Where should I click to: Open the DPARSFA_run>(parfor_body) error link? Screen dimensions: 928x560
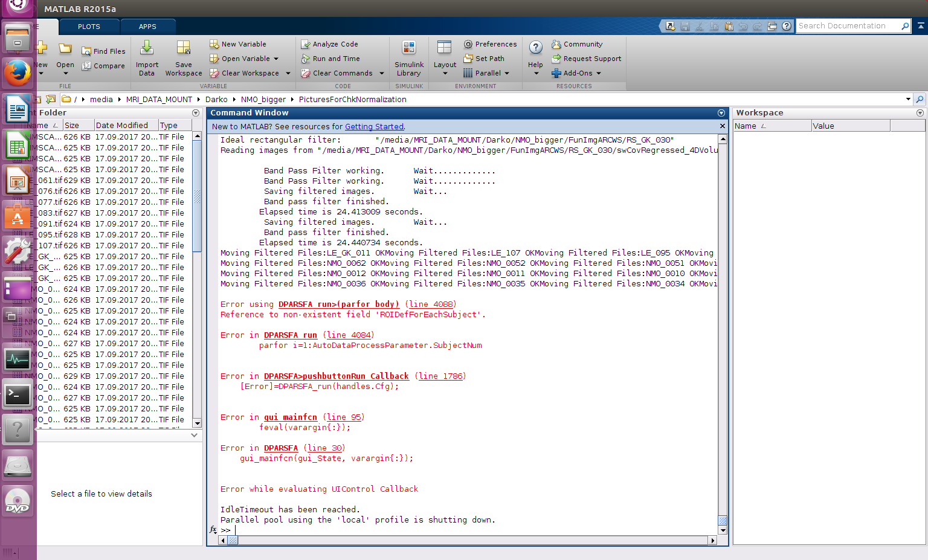coord(339,304)
